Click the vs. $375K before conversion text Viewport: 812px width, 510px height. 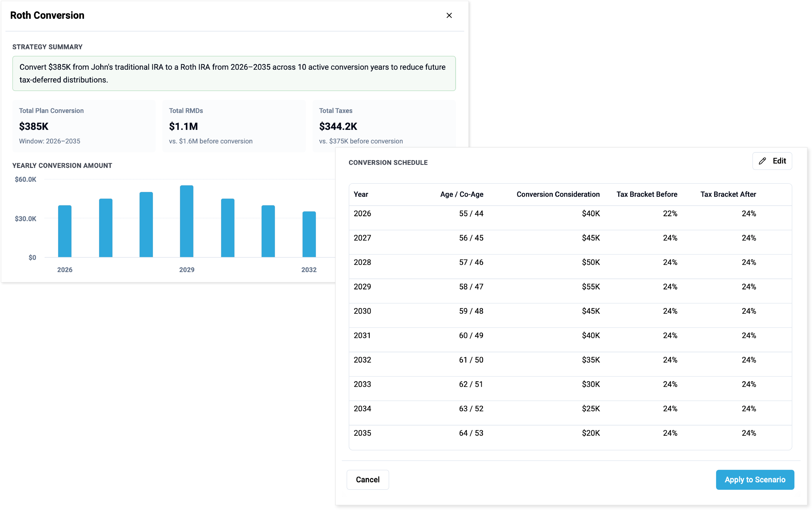(361, 141)
